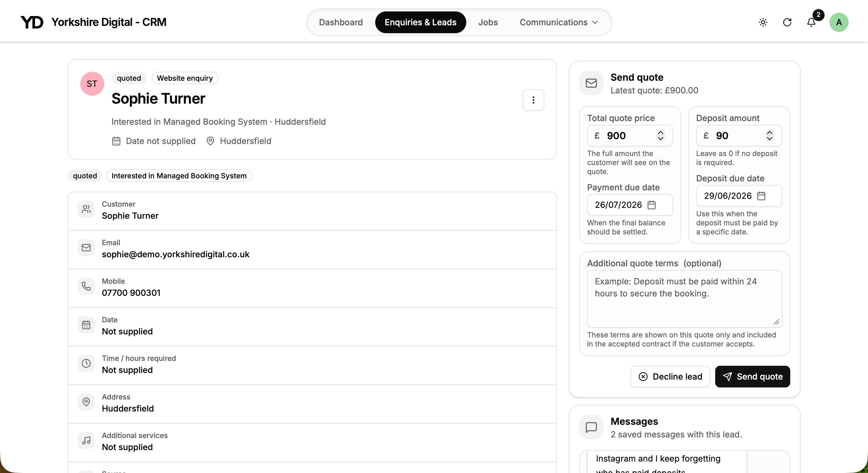Viewport: 868px width, 473px height.
Task: Open the three-dot menu on Sophie Turner's card
Action: tap(533, 100)
